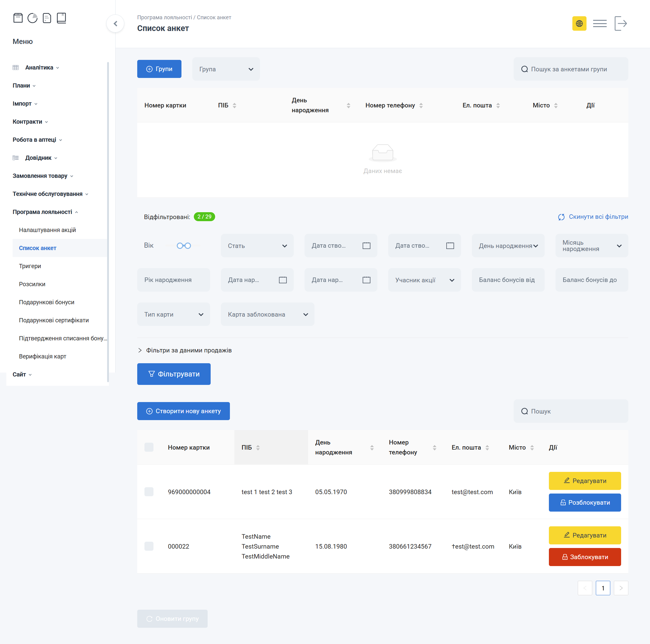Click the logout arrow icon
Image resolution: width=650 pixels, height=644 pixels.
point(621,23)
